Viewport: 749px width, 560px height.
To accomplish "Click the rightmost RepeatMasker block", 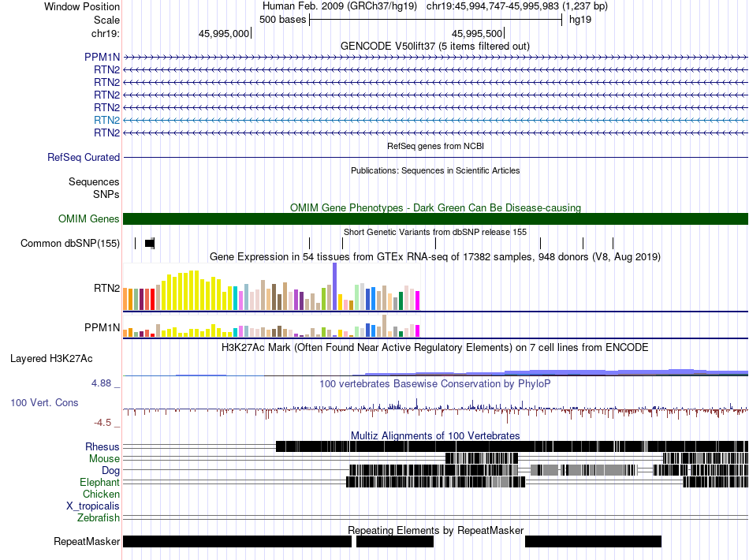I will click(x=593, y=541).
